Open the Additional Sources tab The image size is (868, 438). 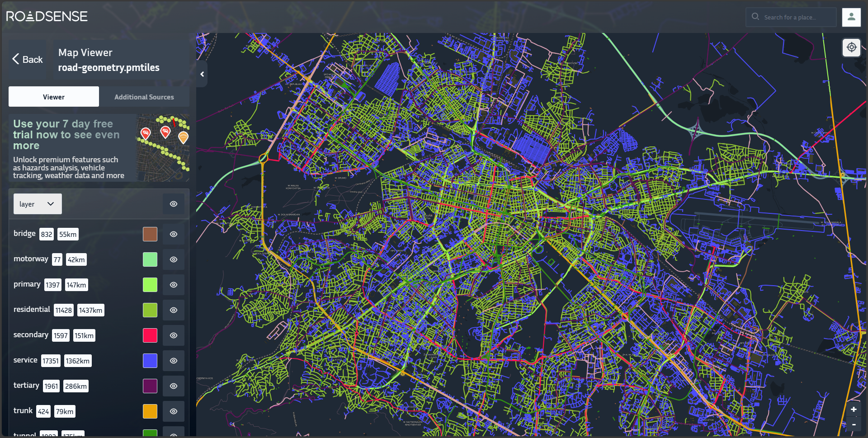point(144,97)
